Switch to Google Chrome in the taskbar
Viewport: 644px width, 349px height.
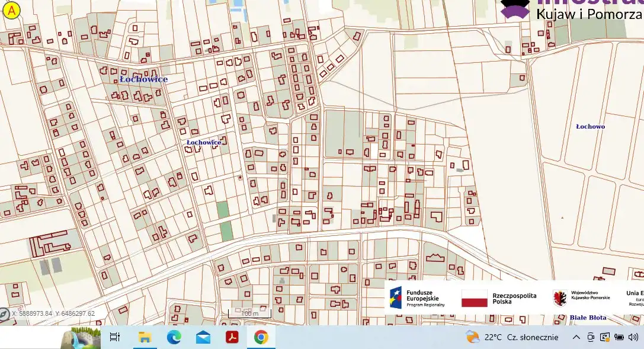(x=261, y=337)
